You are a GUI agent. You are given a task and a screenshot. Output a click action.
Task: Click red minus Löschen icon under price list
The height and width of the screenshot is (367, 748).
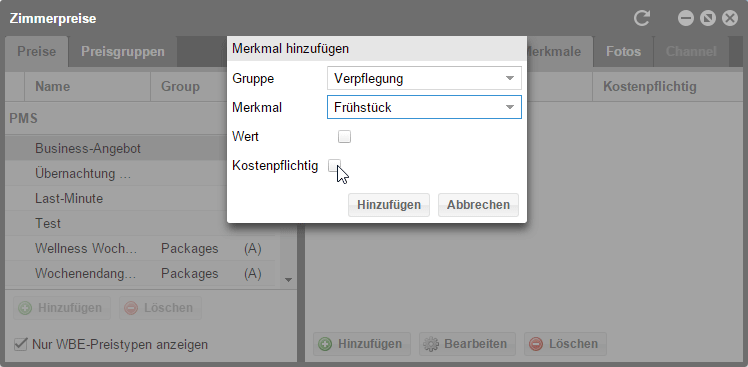pos(131,308)
